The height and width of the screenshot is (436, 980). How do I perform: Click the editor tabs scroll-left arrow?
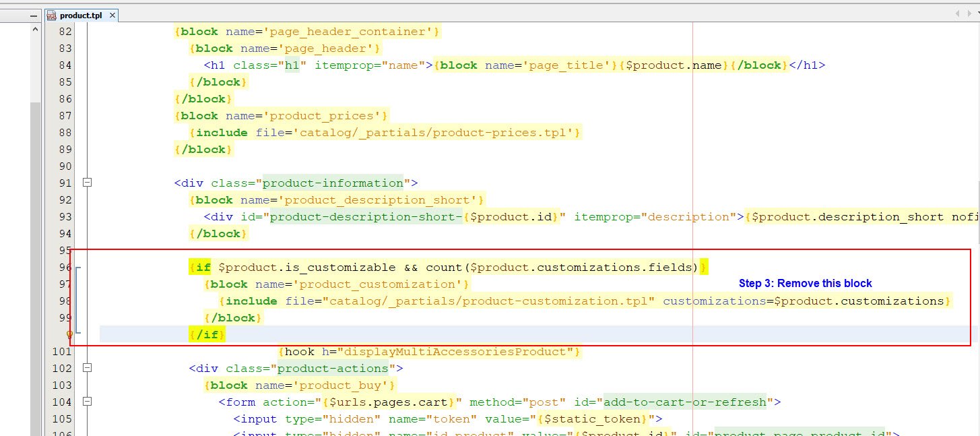(x=958, y=13)
